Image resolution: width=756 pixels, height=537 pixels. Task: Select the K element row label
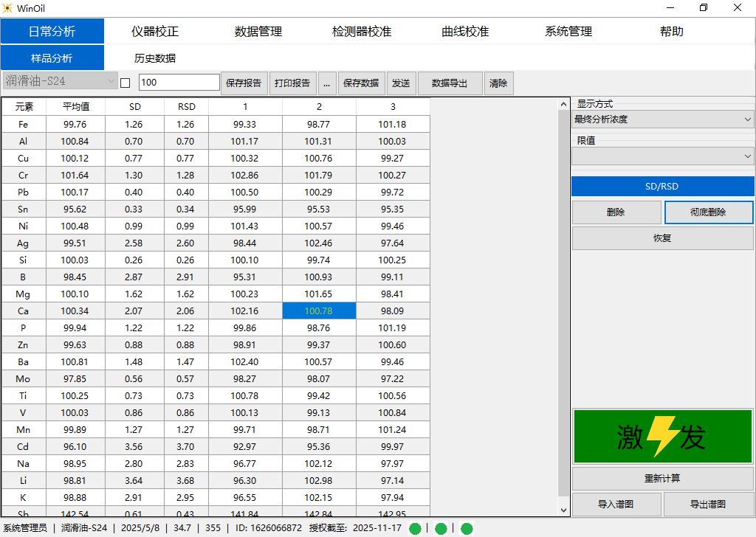point(24,497)
